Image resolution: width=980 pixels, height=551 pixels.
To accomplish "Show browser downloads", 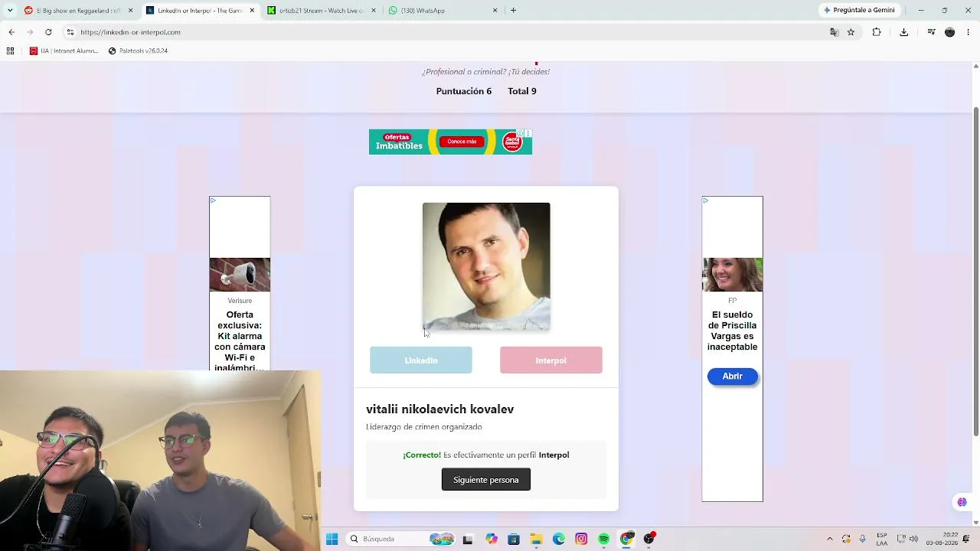I will (903, 32).
